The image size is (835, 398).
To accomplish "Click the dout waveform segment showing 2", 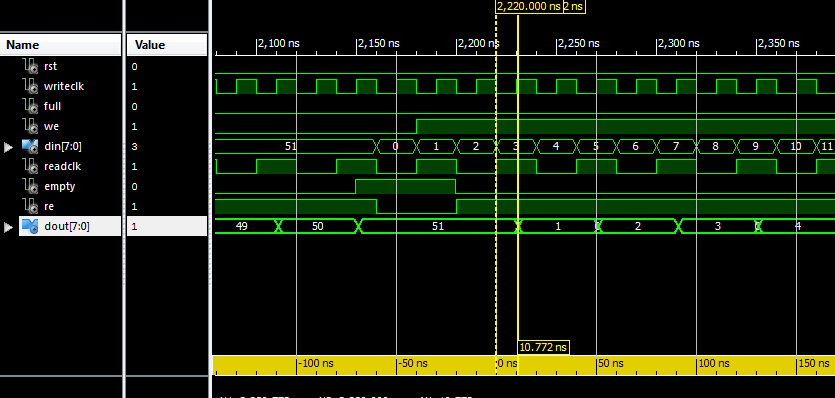I will [638, 226].
